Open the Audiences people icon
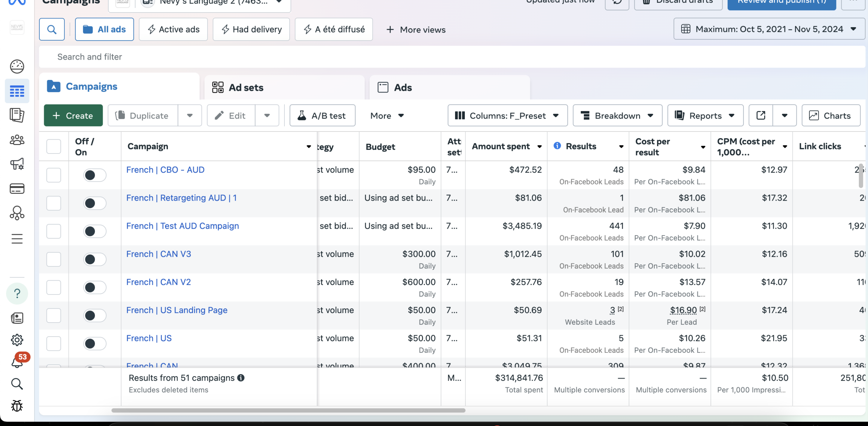Screen dimensions: 868x426 (x=17, y=140)
